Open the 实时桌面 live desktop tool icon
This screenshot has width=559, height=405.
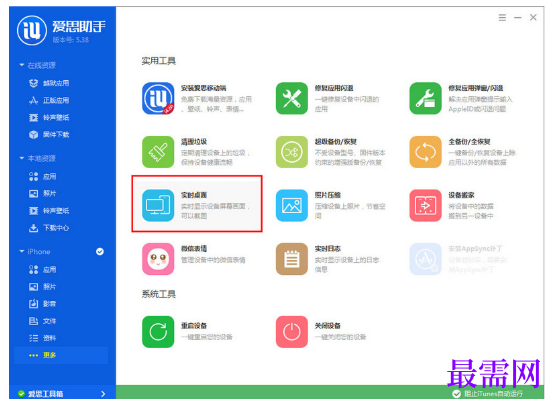coord(158,205)
